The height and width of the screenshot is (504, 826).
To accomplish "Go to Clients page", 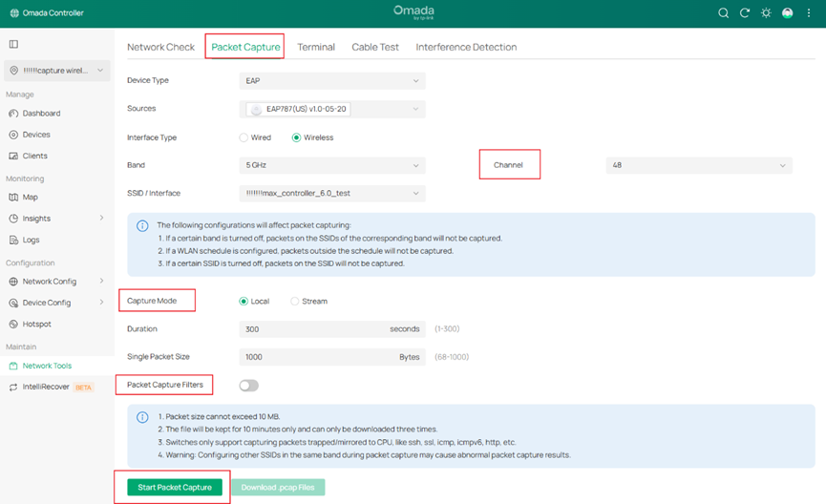I will point(34,156).
